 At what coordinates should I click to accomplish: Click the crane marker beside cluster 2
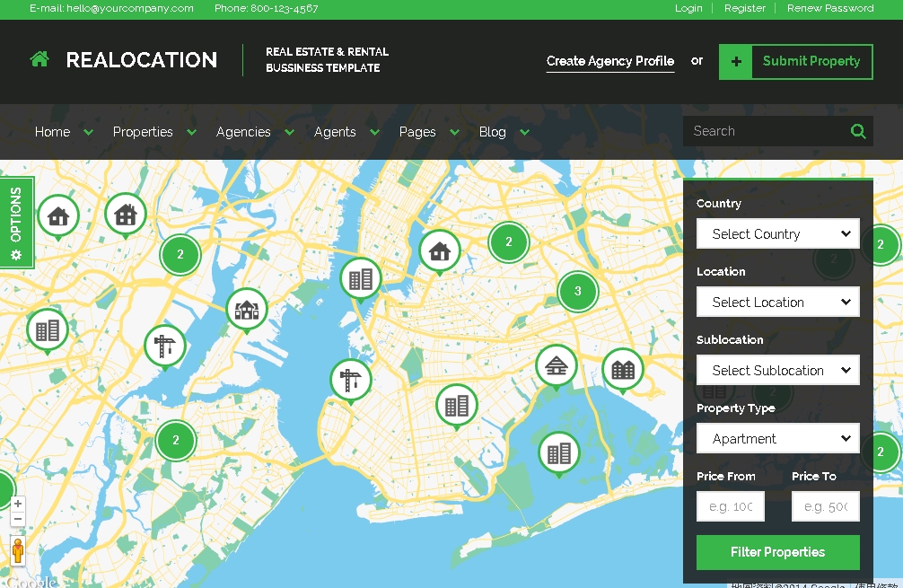point(164,346)
